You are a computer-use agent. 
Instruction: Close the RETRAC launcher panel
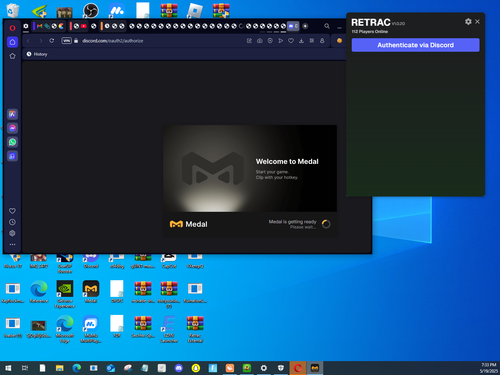pos(477,22)
